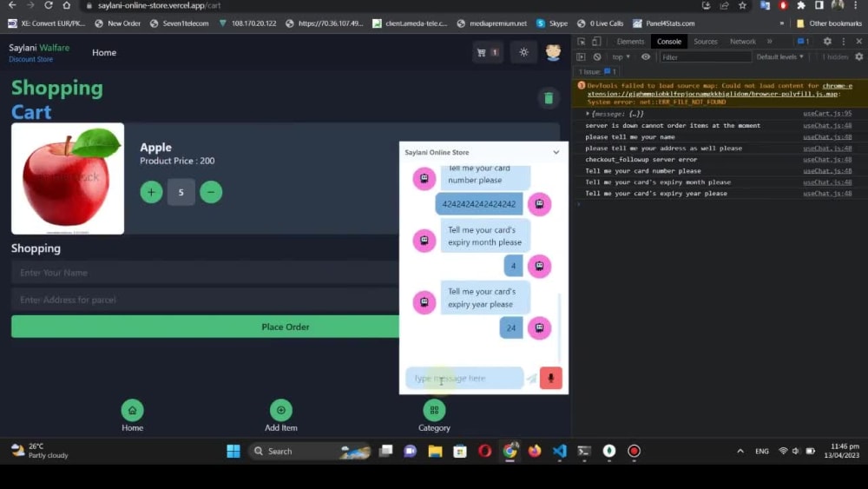Bookmark the page with the star icon
The width and height of the screenshot is (868, 489).
point(742,5)
